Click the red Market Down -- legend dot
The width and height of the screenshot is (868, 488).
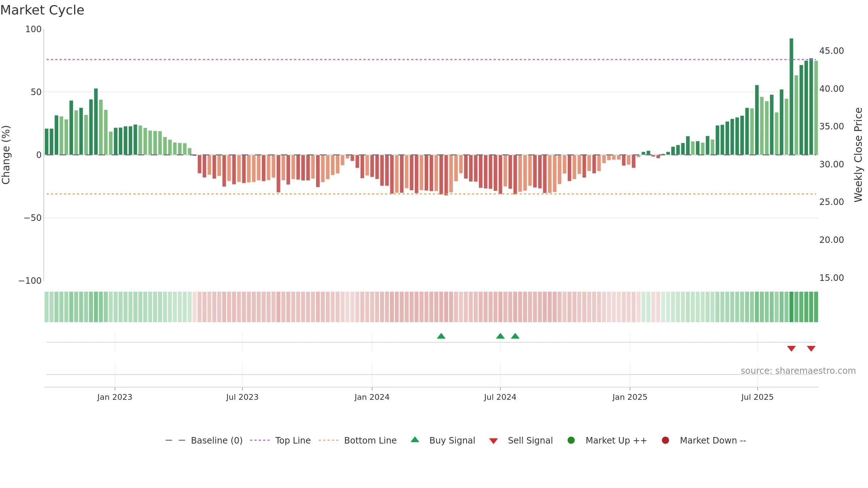point(665,440)
